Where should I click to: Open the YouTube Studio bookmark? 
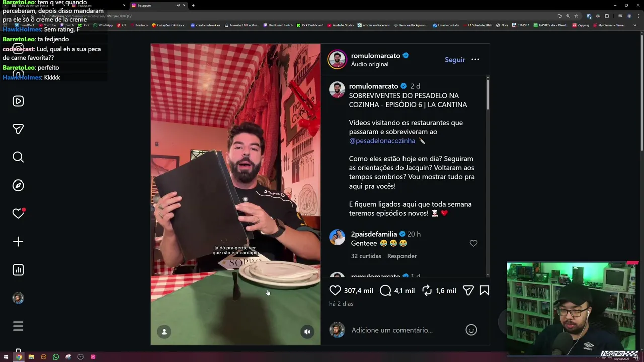tap(340, 25)
